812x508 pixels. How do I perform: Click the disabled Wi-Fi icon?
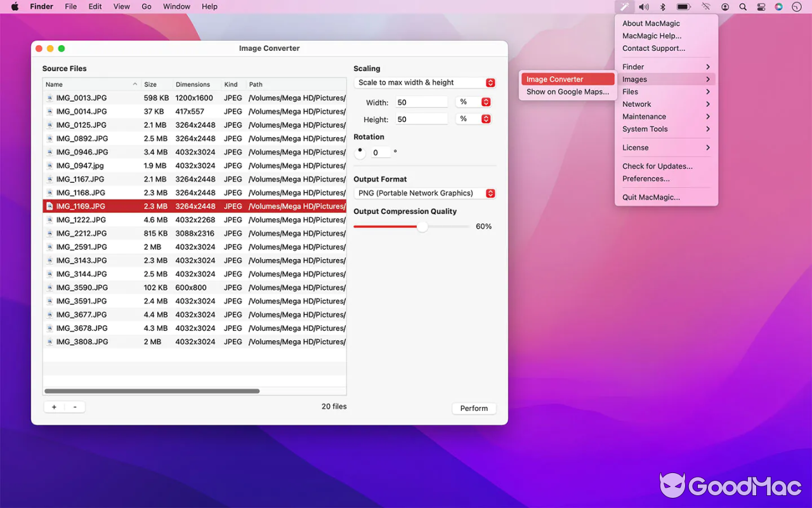coord(705,6)
